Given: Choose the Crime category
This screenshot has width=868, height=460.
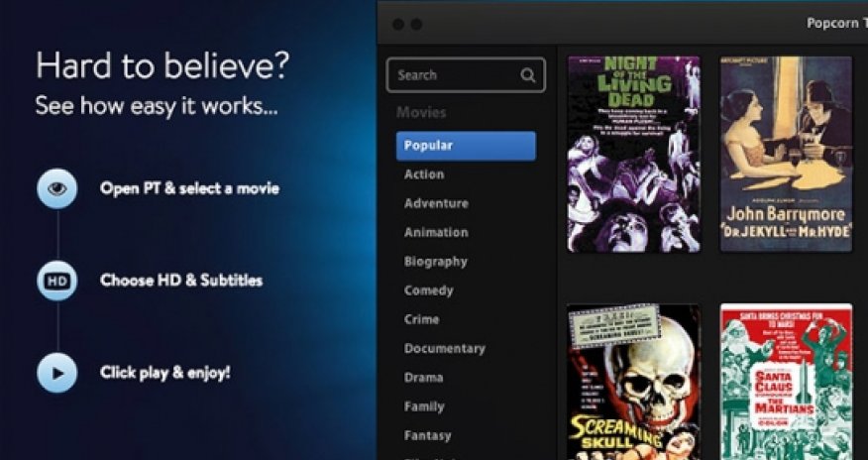Looking at the screenshot, I should [422, 319].
